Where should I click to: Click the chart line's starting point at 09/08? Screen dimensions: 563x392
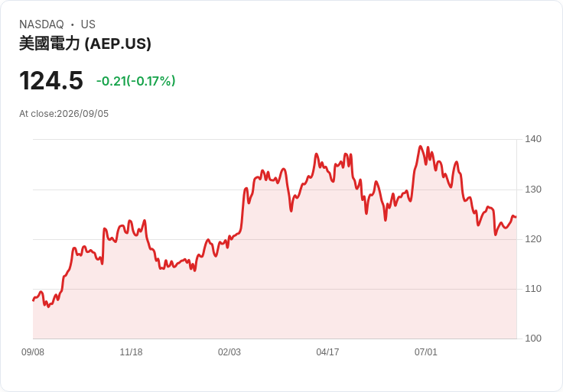pos(34,300)
